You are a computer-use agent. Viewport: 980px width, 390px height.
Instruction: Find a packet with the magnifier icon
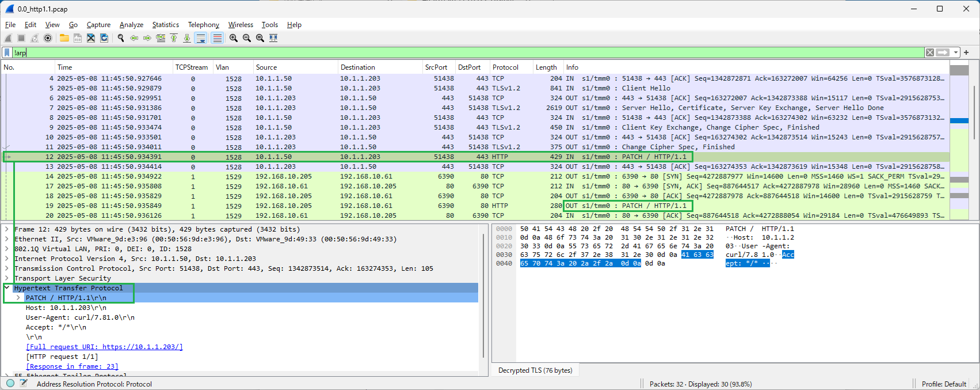[x=121, y=38]
